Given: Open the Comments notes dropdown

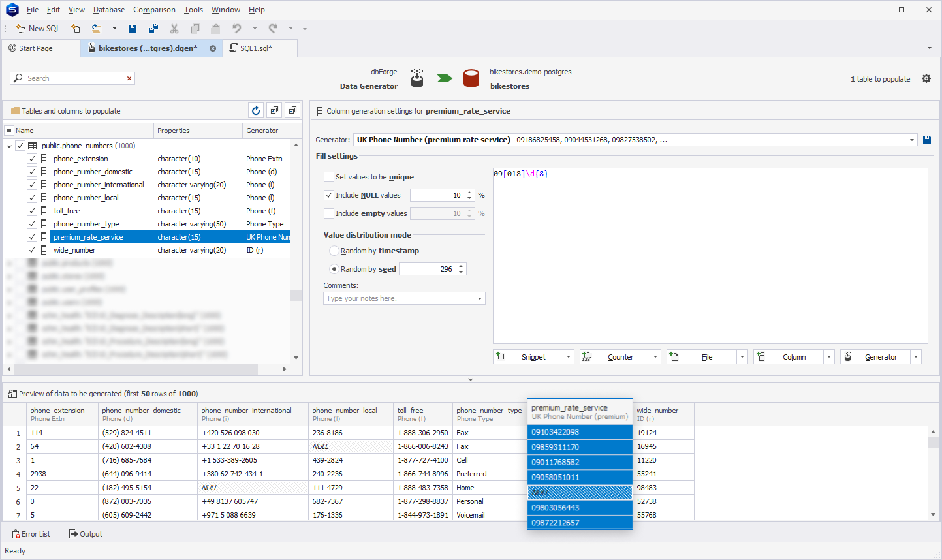Looking at the screenshot, I should tap(480, 298).
